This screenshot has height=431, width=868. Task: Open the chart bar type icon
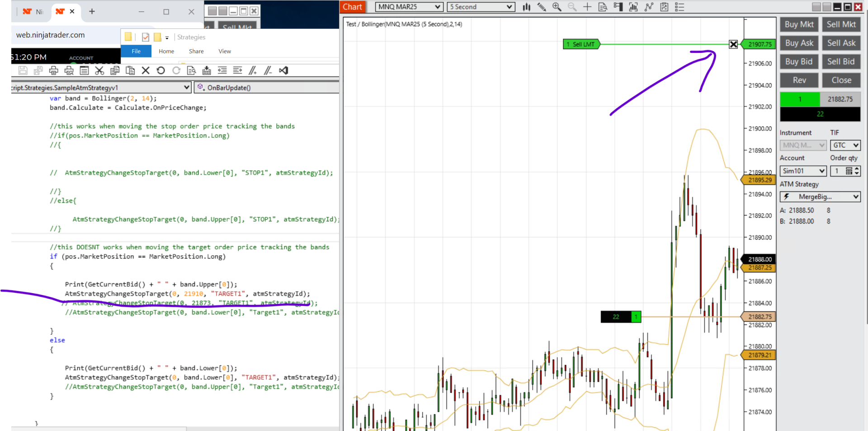(527, 7)
